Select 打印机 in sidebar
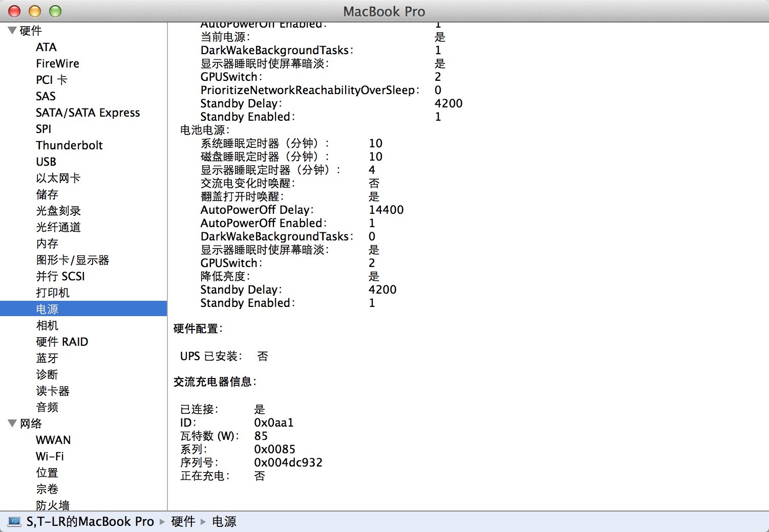Screen dimensions: 769x532 [53, 293]
